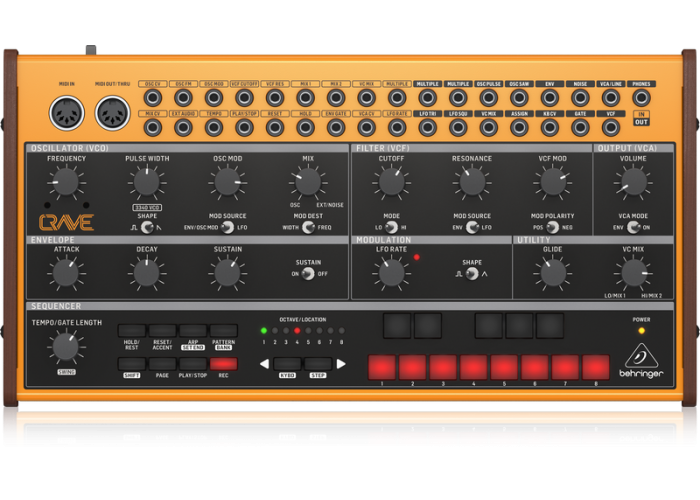Select the OSC MOD input jack
This screenshot has width=700, height=500.
(x=214, y=97)
